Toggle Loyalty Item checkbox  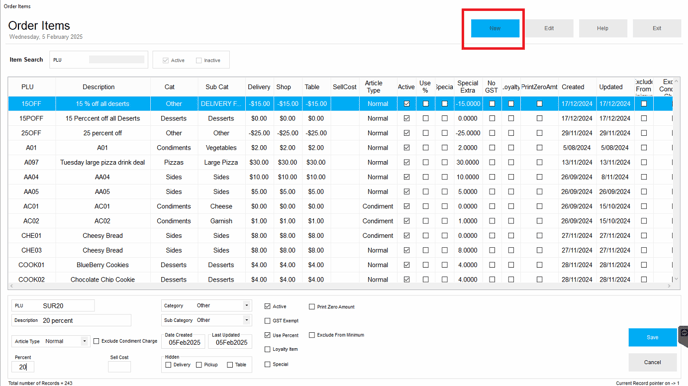tap(267, 349)
